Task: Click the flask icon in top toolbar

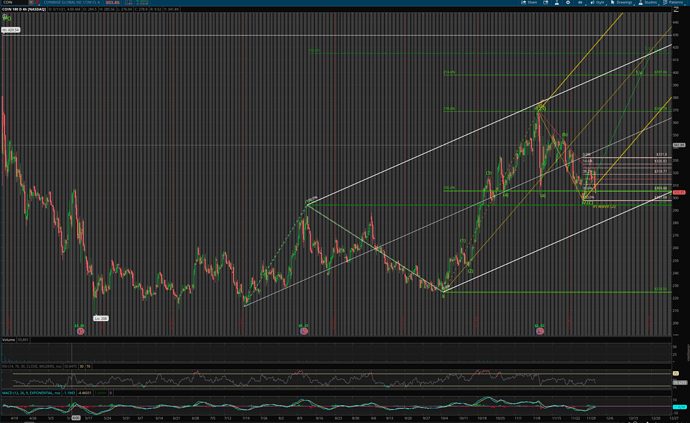Action: pyautogui.click(x=557, y=3)
